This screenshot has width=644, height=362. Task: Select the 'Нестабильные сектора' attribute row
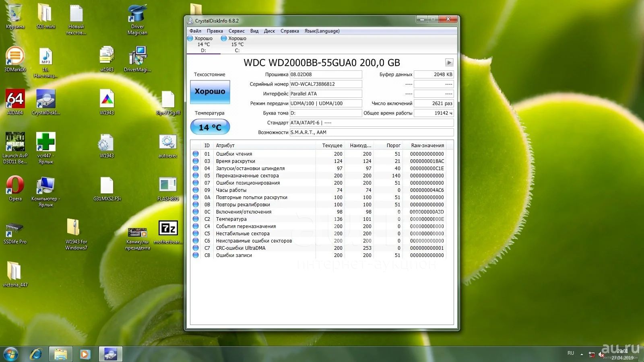(318, 233)
